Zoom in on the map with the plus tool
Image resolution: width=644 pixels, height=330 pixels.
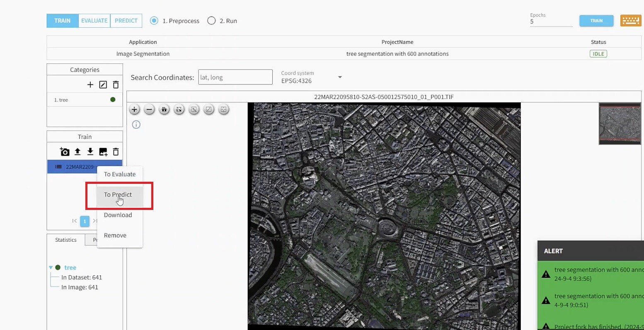tap(134, 109)
